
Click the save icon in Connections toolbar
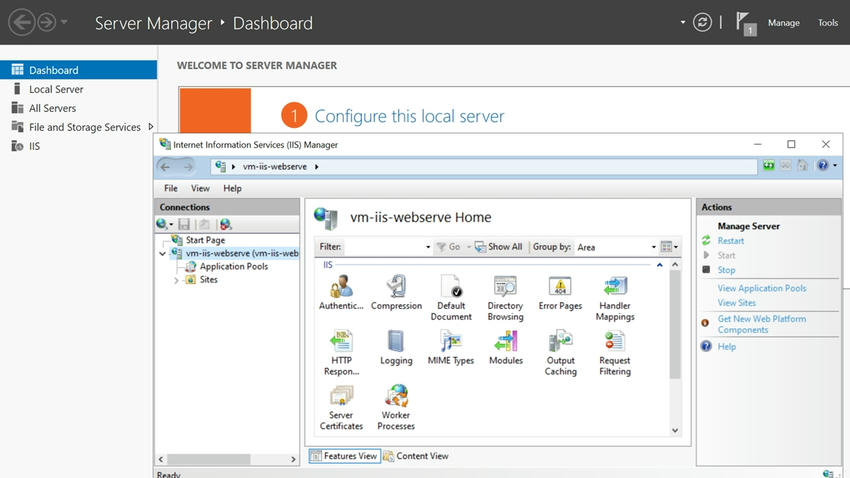point(184,224)
